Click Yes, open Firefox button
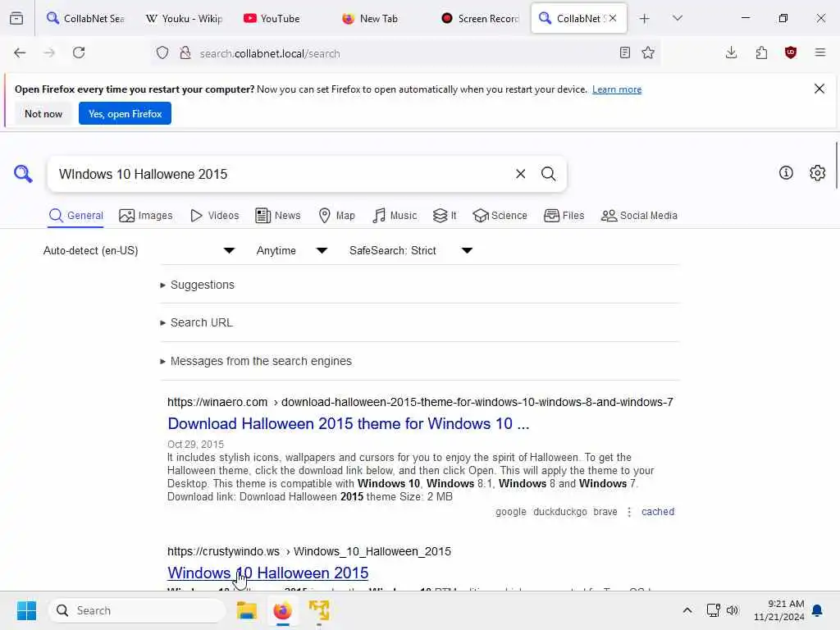This screenshot has height=630, width=840. point(125,113)
